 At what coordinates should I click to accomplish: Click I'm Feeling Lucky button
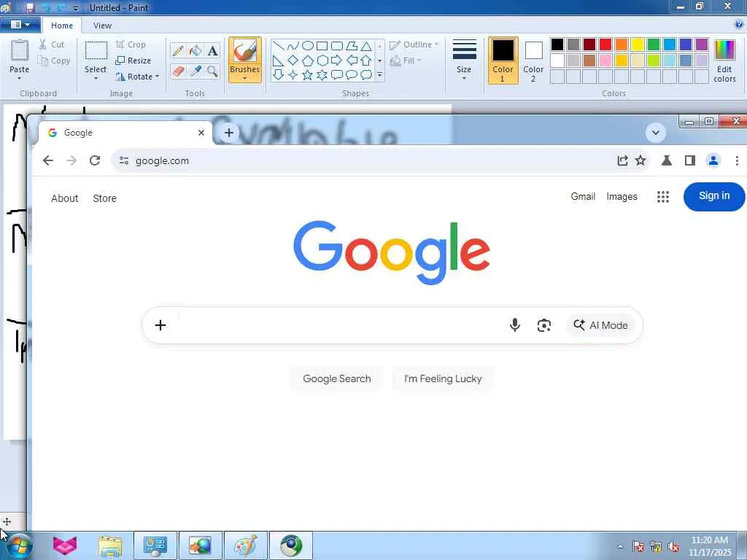click(443, 378)
